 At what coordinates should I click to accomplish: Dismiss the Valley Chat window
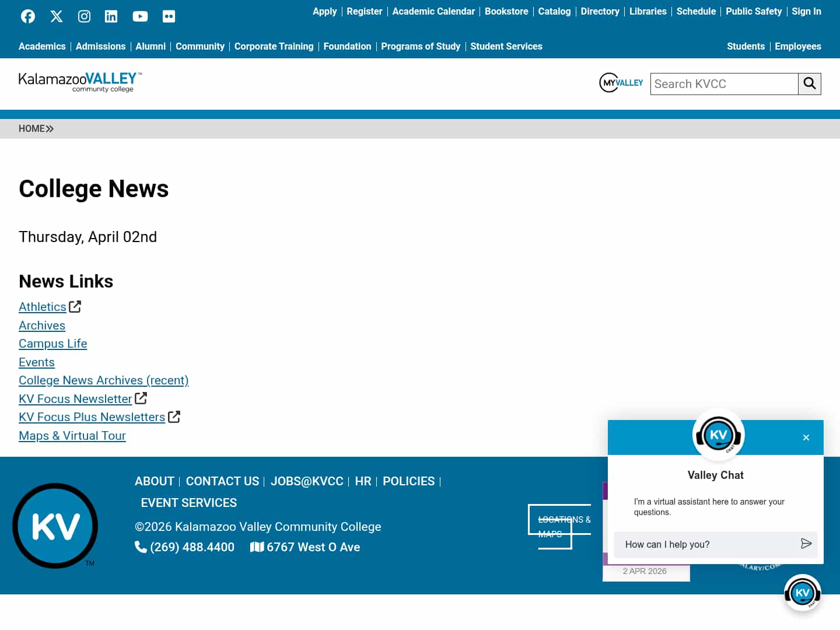pos(806,437)
